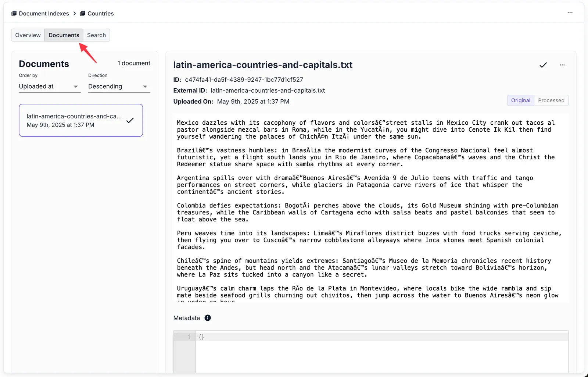This screenshot has width=588, height=377.
Task: Click the latin-america-countries-and-capitals.txt title heading
Action: click(x=263, y=65)
